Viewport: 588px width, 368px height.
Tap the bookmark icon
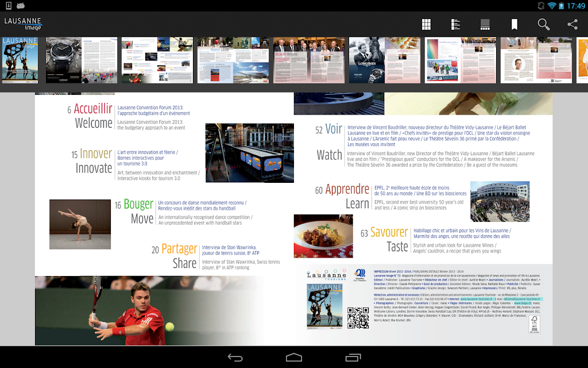click(x=514, y=24)
